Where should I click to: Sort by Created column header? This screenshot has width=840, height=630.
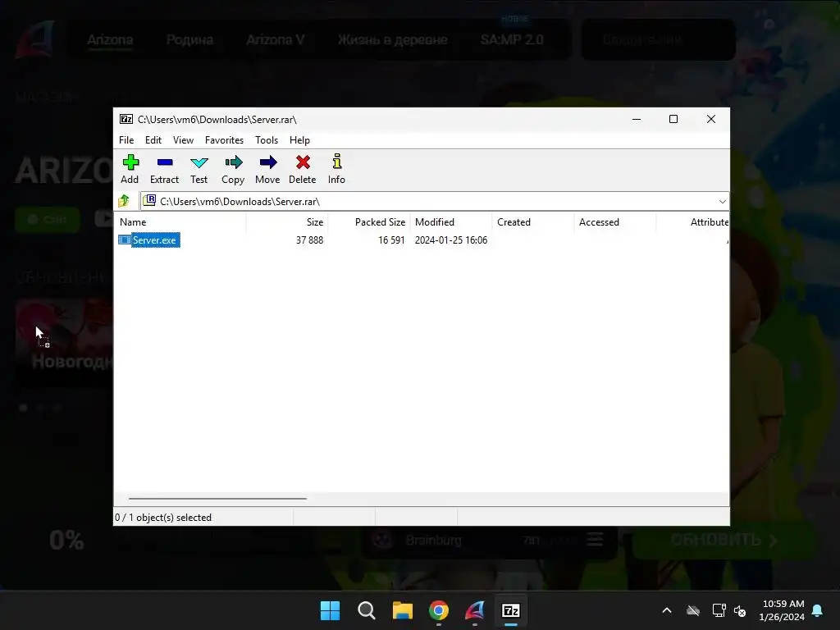(533, 221)
